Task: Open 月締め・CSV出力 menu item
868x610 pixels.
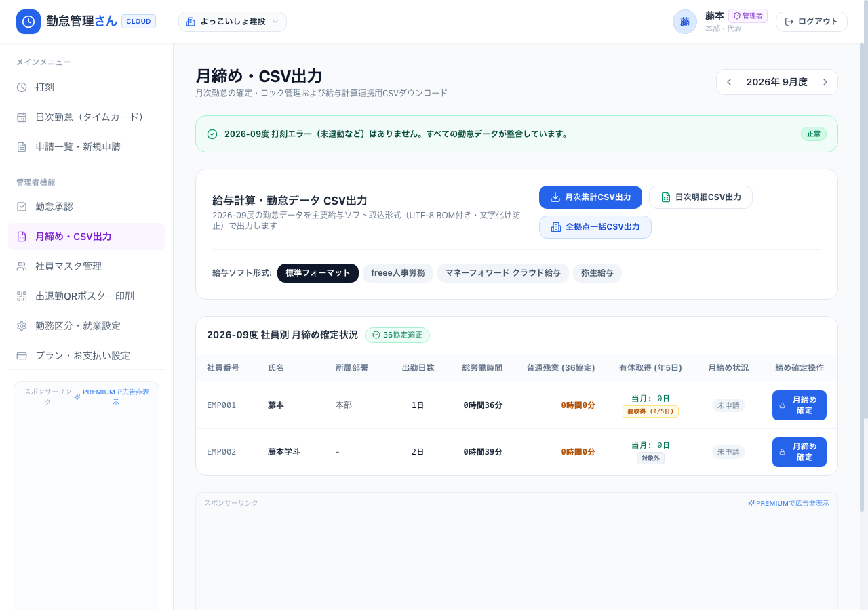Action: 86,237
